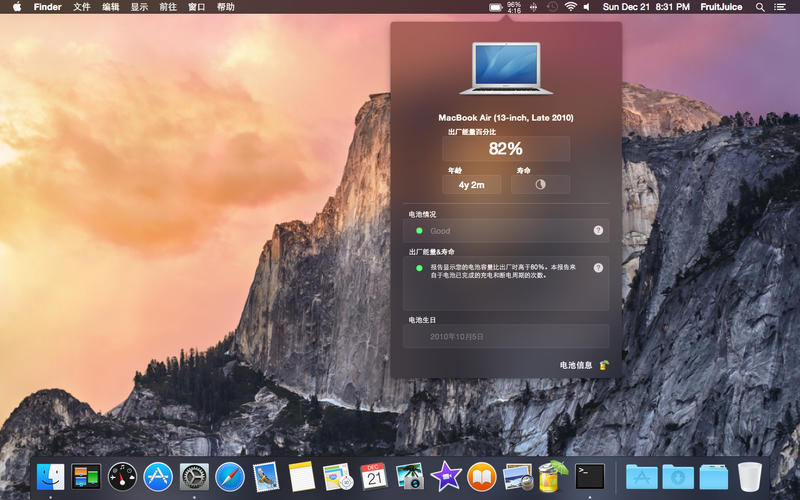
Task: Click help icon in 出厂能量&寿命 section
Action: [598, 268]
